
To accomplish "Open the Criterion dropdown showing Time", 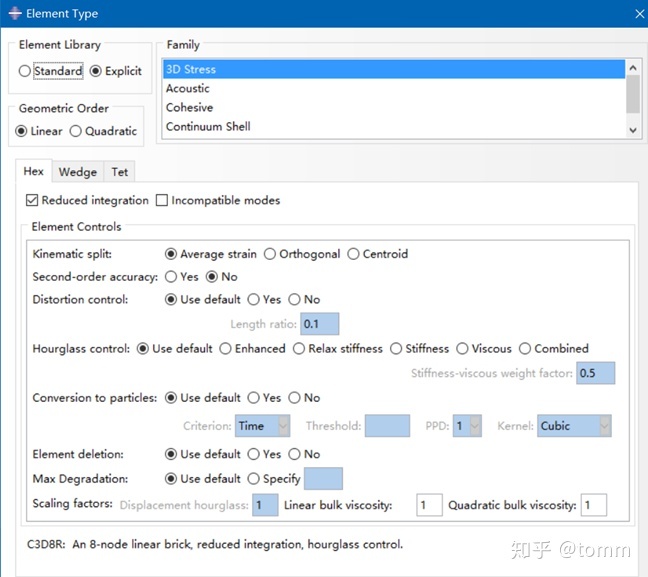I will (262, 426).
